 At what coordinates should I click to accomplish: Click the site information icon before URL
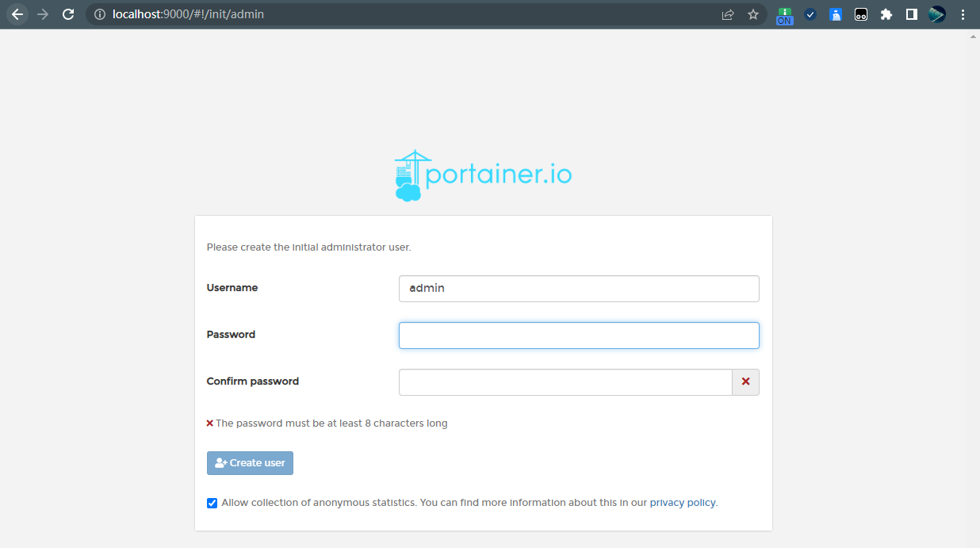(x=100, y=14)
